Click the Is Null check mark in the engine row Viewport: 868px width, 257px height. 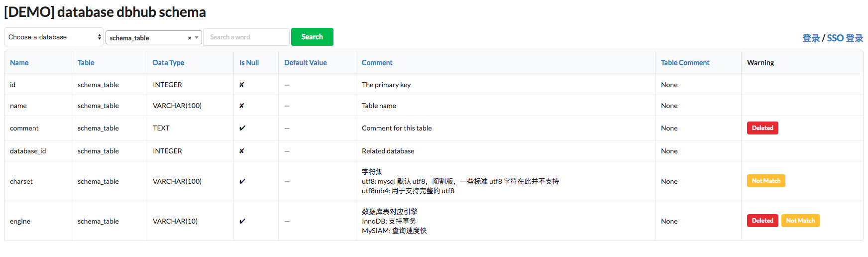[x=242, y=221]
